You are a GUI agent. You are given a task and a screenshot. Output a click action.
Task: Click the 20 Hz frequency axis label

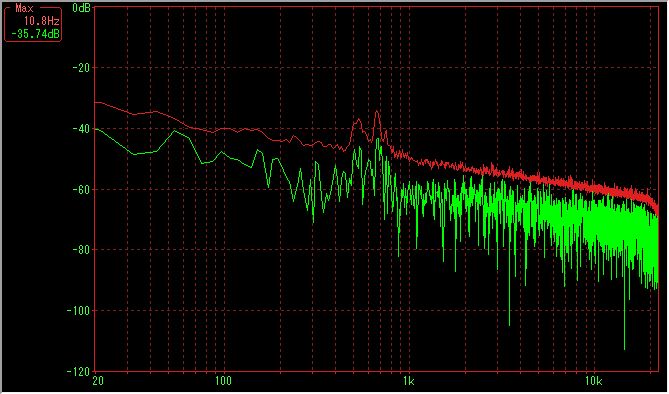pyautogui.click(x=98, y=381)
